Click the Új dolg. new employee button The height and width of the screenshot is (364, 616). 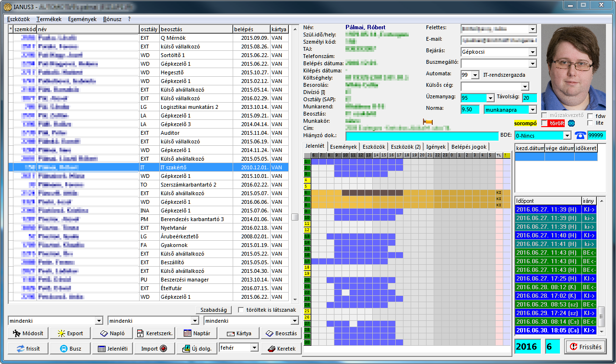click(197, 349)
